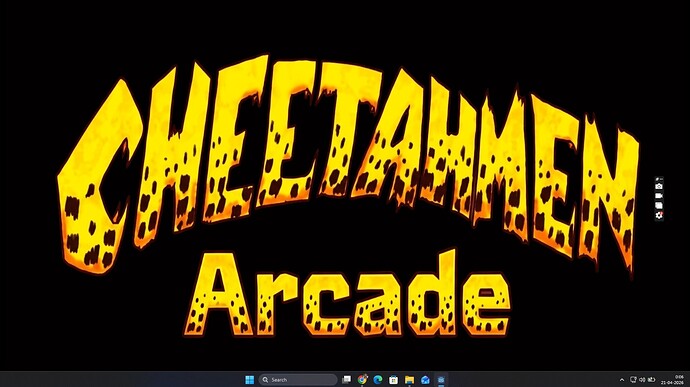Viewport: 690px width, 387px height.
Task: Open the Mail app taskbar icon
Action: [x=425, y=380]
